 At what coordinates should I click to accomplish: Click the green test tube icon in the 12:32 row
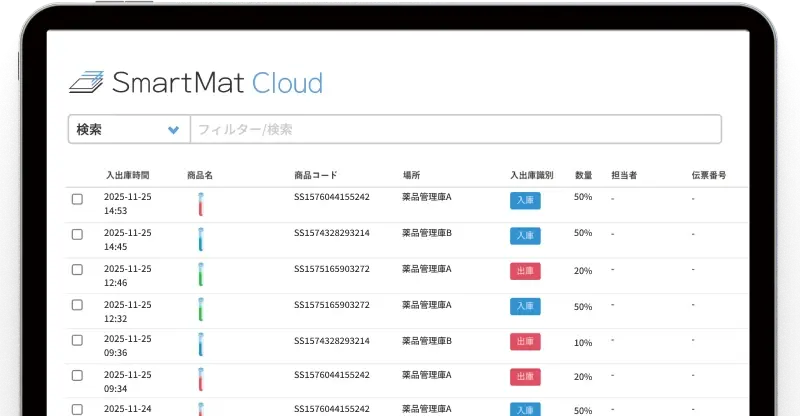[x=201, y=312]
